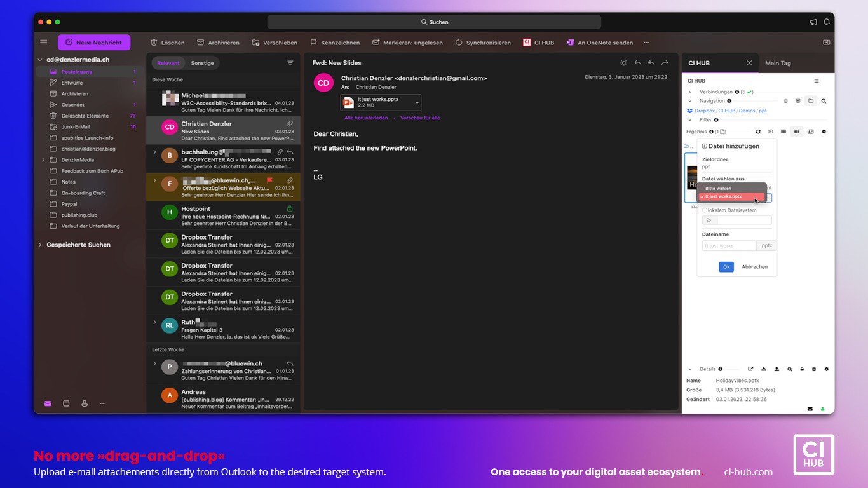
Task: Open Details settings gear icon
Action: (x=827, y=369)
